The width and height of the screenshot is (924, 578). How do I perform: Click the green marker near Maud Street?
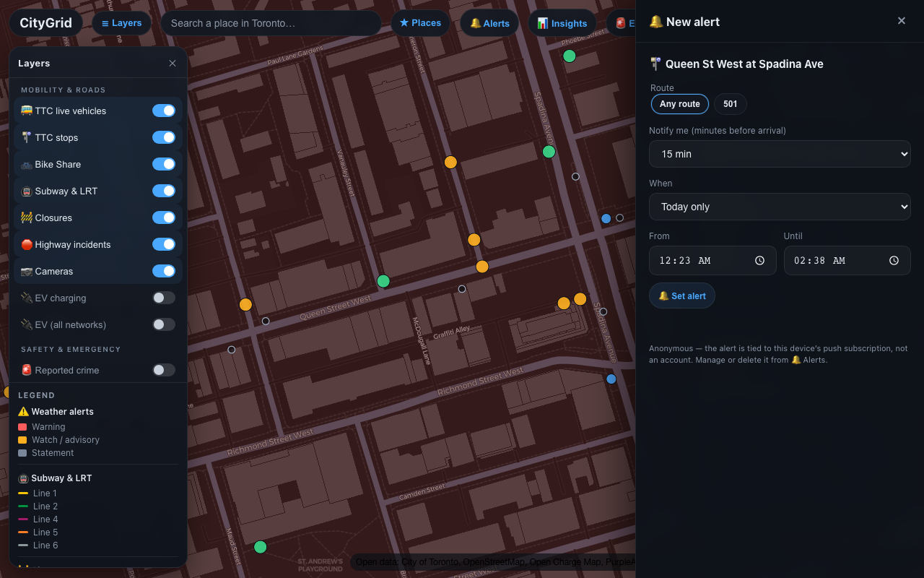coord(260,547)
